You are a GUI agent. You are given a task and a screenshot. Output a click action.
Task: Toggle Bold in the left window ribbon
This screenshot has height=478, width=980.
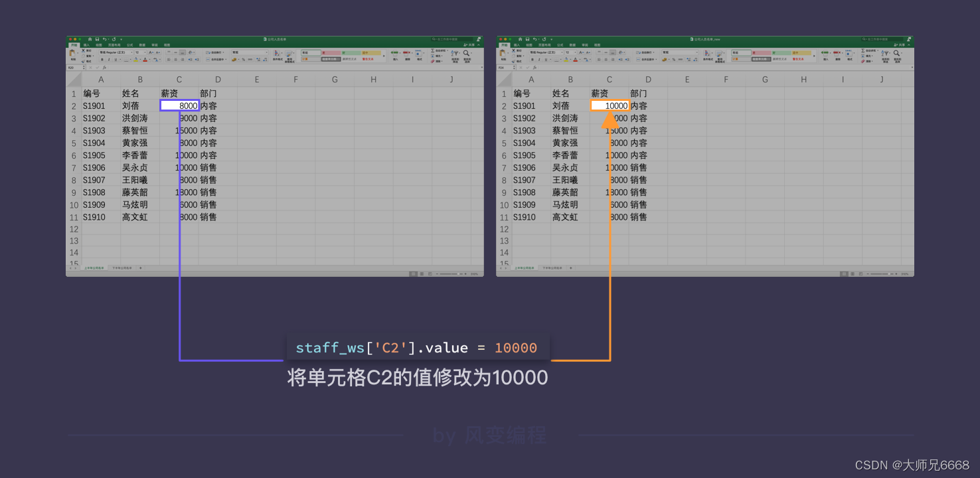coord(102,60)
